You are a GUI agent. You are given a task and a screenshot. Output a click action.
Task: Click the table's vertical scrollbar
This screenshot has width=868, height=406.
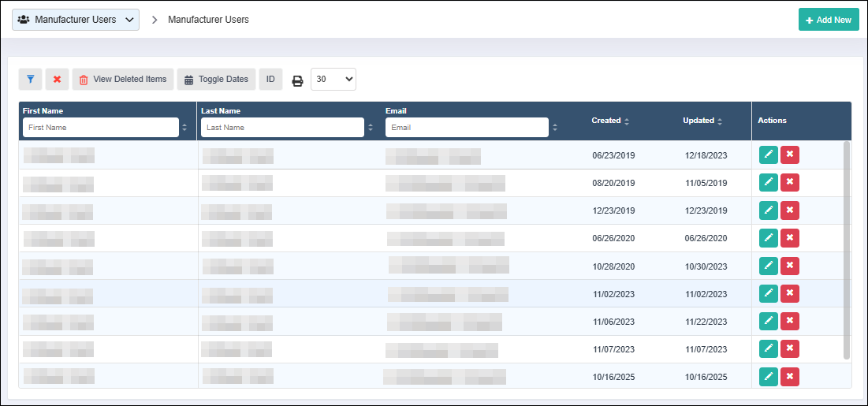click(847, 250)
